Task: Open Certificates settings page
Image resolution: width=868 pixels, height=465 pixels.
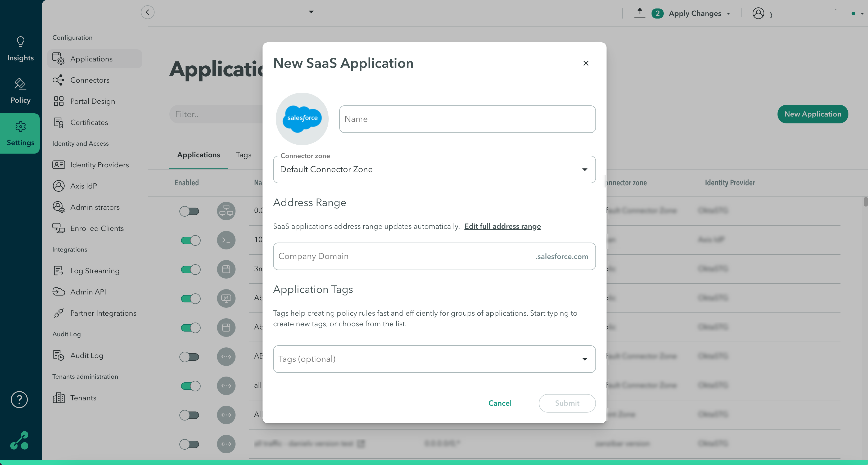Action: (x=89, y=122)
